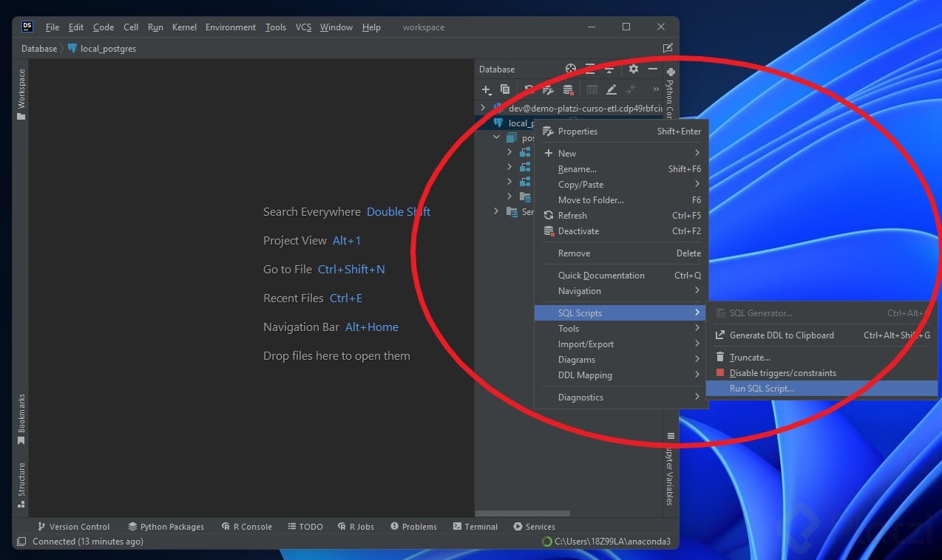The width and height of the screenshot is (942, 560).
Task: Duplicate the data source from Database toolbar
Action: (505, 89)
